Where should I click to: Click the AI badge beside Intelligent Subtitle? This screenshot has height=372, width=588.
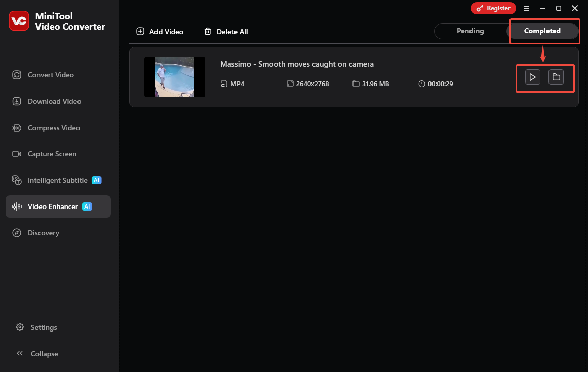click(x=96, y=180)
